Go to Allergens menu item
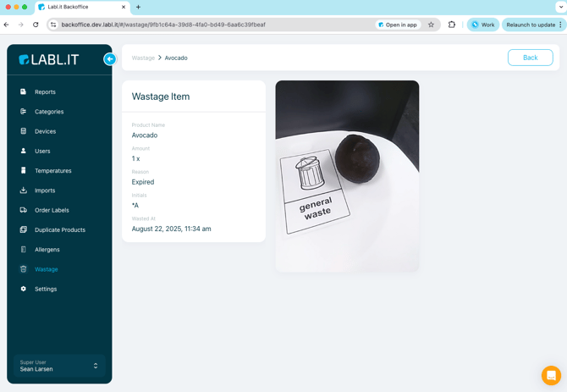 coord(47,250)
